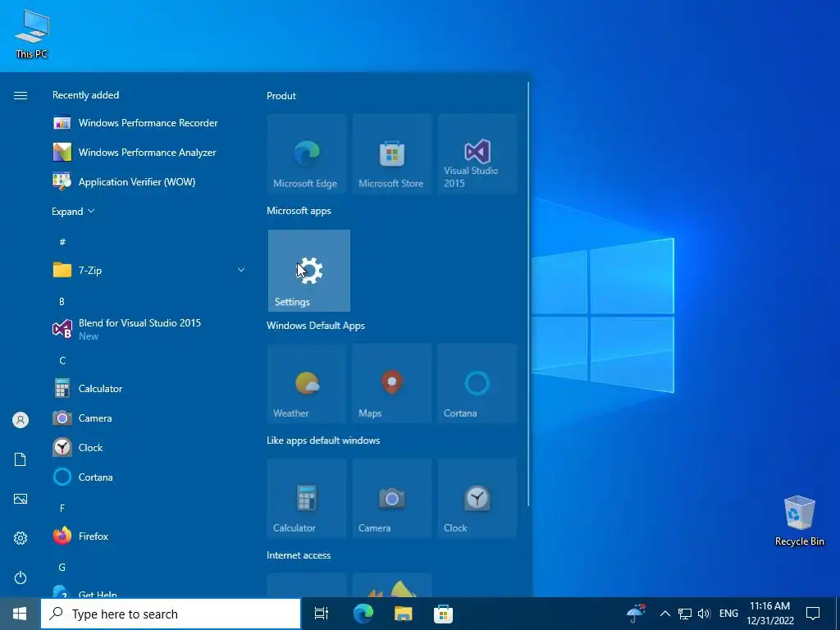
Task: Expand the recently added list
Action: coord(73,211)
